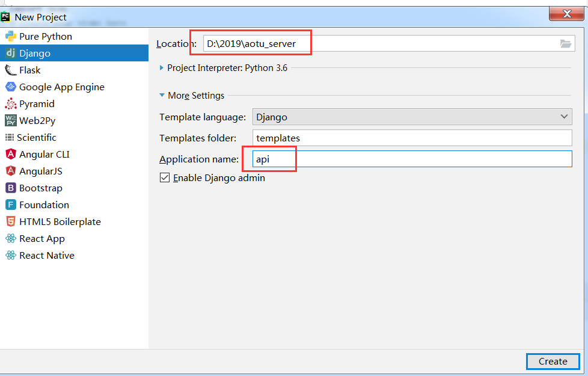Click the Bootstrap B icon
This screenshot has height=376, width=588.
(x=10, y=188)
